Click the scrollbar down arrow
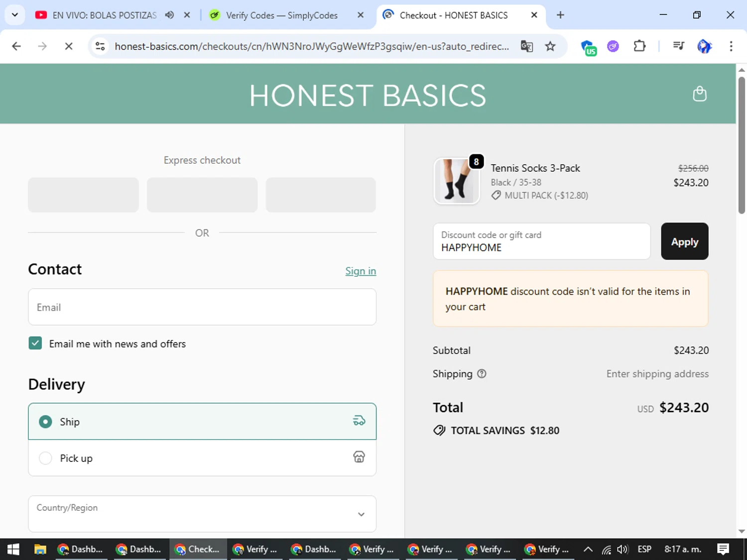The height and width of the screenshot is (560, 747). [742, 531]
